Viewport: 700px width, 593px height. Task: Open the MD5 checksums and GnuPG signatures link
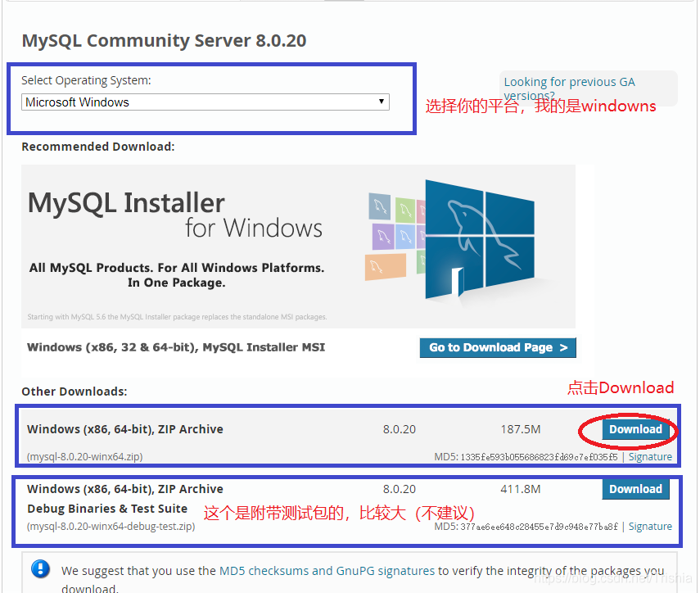[x=327, y=571]
